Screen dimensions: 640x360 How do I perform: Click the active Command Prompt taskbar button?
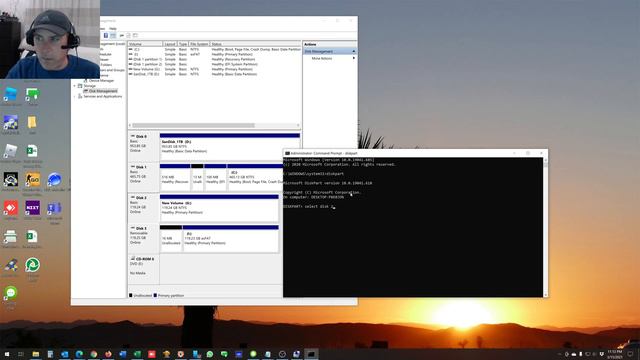(311, 354)
